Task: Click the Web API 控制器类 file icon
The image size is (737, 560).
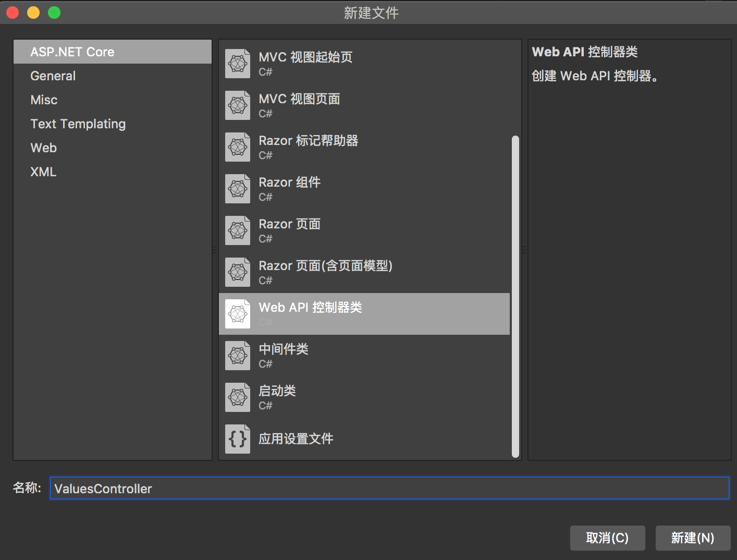Action: pyautogui.click(x=238, y=314)
